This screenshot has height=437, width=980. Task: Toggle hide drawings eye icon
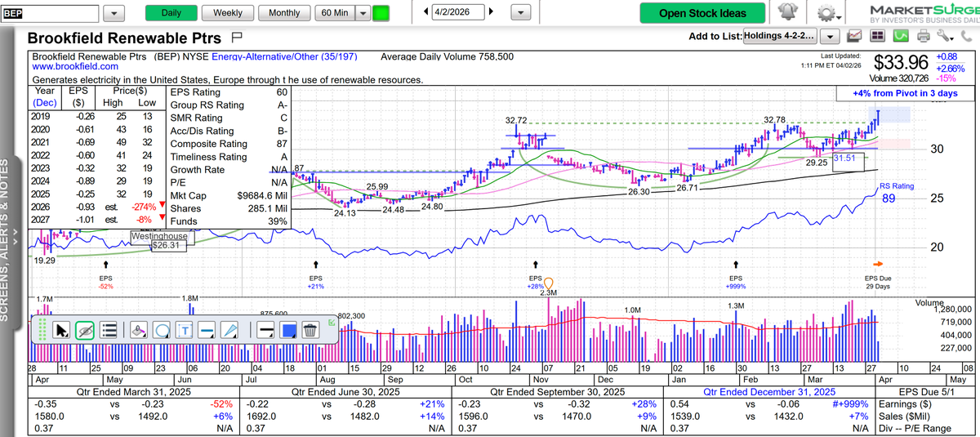(85, 330)
